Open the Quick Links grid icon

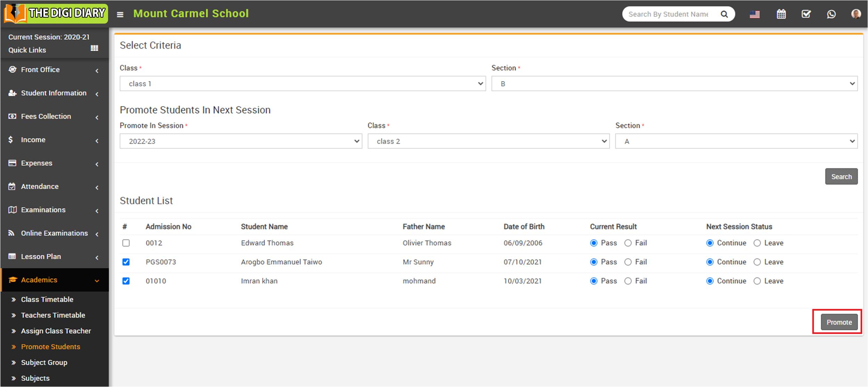pyautogui.click(x=94, y=48)
